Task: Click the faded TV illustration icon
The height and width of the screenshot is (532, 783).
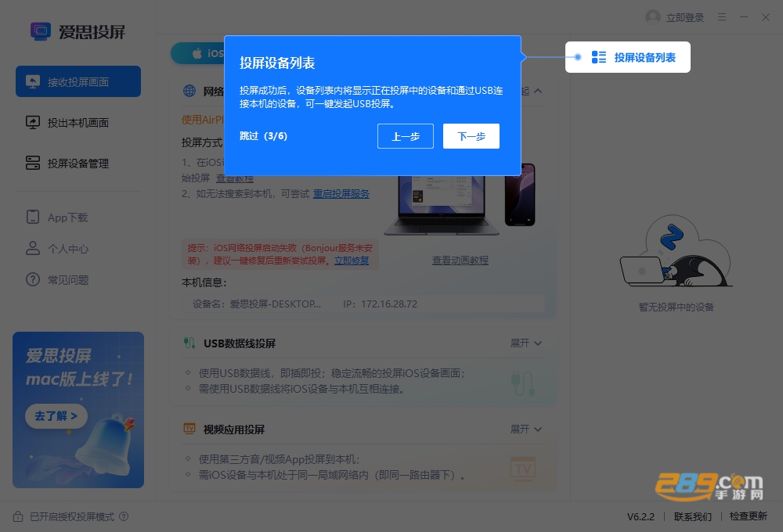Action: (x=523, y=469)
